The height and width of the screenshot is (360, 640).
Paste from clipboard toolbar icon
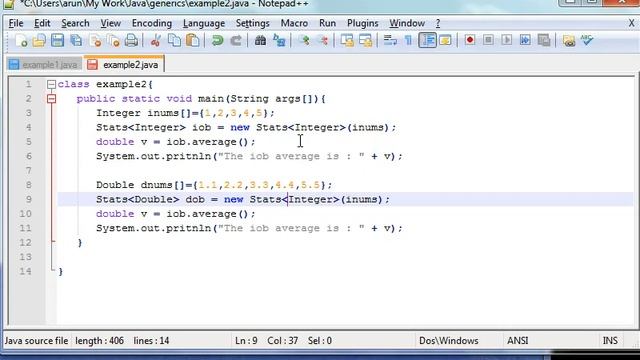tap(193, 40)
